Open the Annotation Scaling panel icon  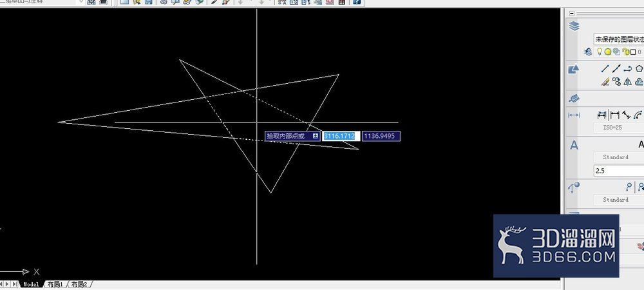coord(574,99)
